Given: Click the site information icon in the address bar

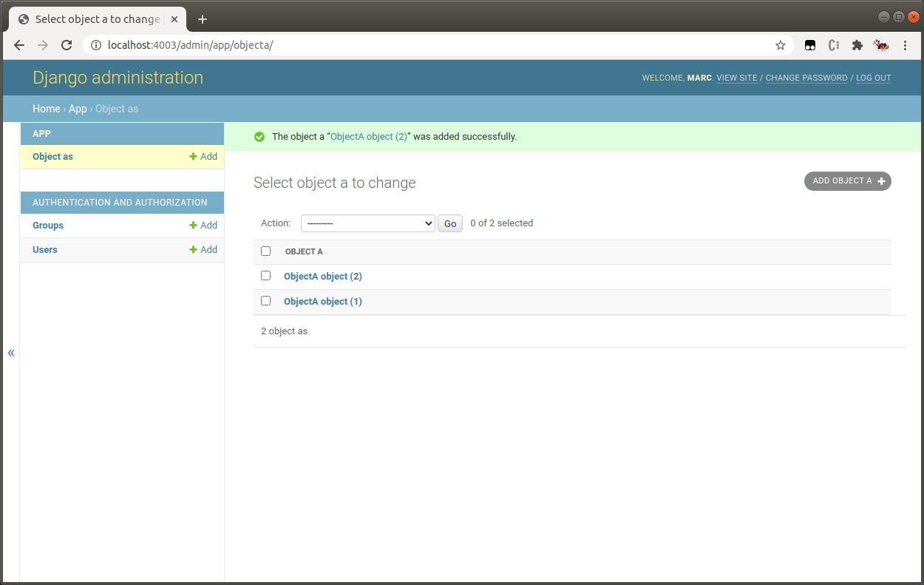Looking at the screenshot, I should [x=95, y=45].
